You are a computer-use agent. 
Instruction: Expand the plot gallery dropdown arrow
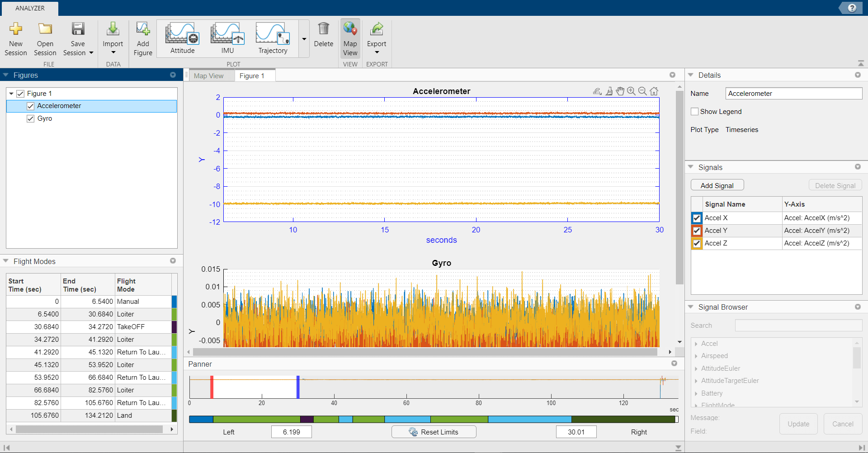click(x=304, y=39)
